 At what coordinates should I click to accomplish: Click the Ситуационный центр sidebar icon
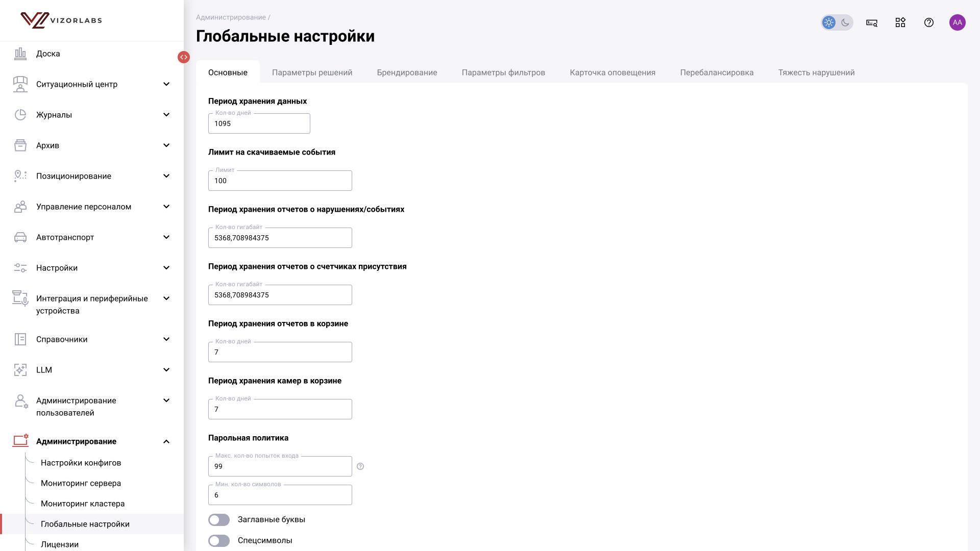(20, 84)
